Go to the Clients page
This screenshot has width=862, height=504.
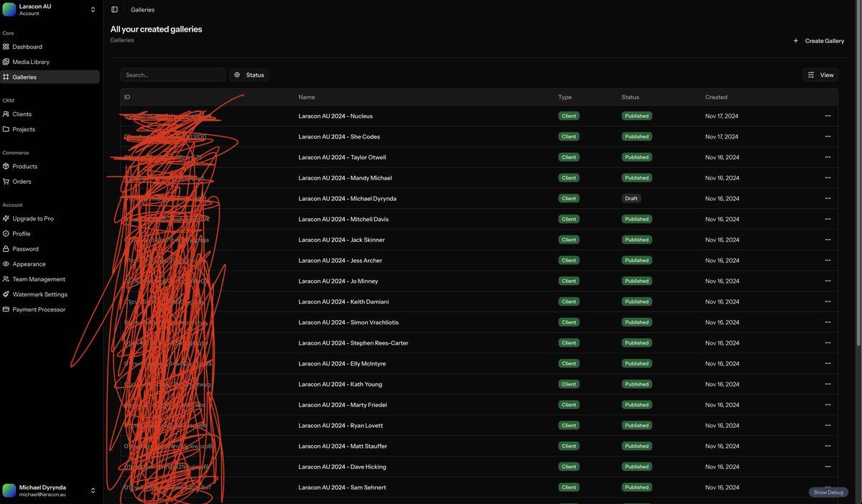50,114
